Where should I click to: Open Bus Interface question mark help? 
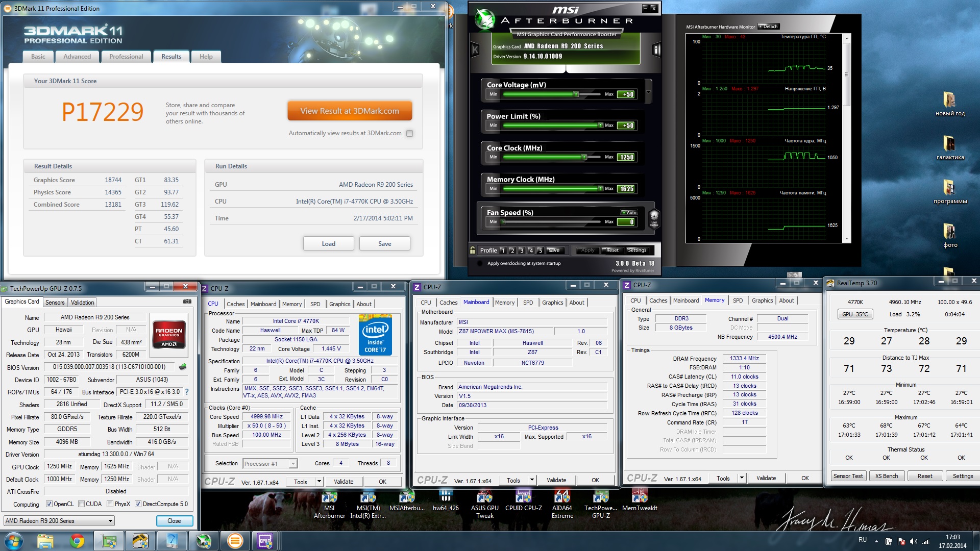(187, 392)
